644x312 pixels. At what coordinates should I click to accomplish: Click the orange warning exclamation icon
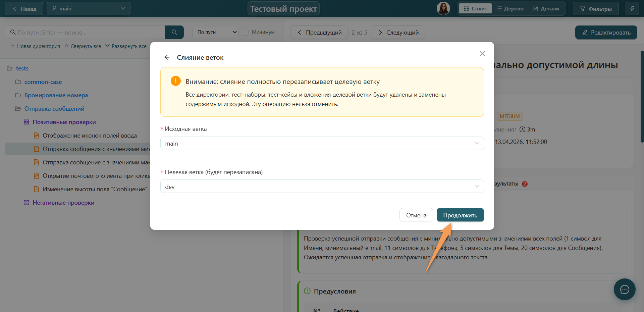176,81
